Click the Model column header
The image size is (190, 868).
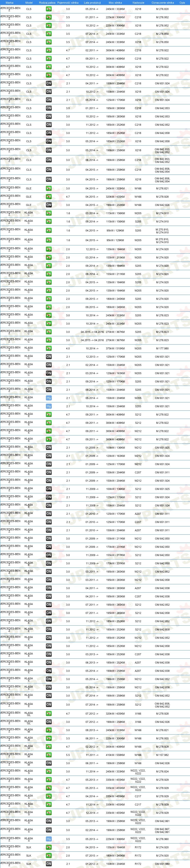pos(29,3)
